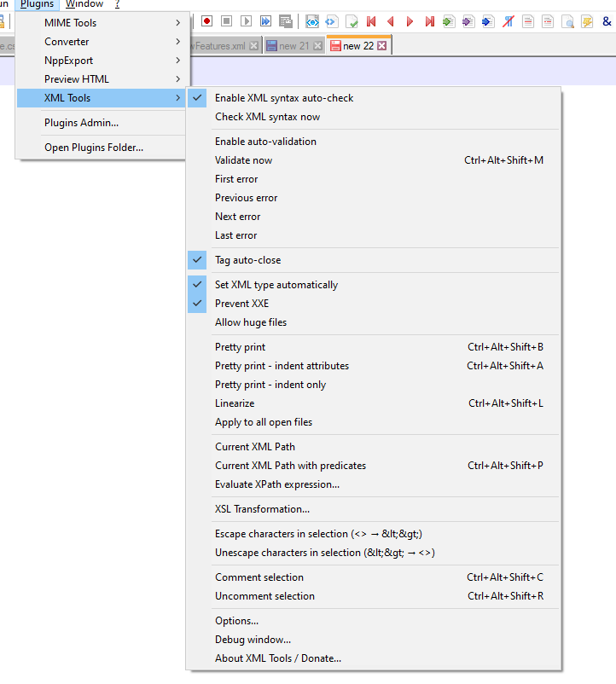Click crossed pilcrow Linearize toolbar icon

click(x=508, y=21)
